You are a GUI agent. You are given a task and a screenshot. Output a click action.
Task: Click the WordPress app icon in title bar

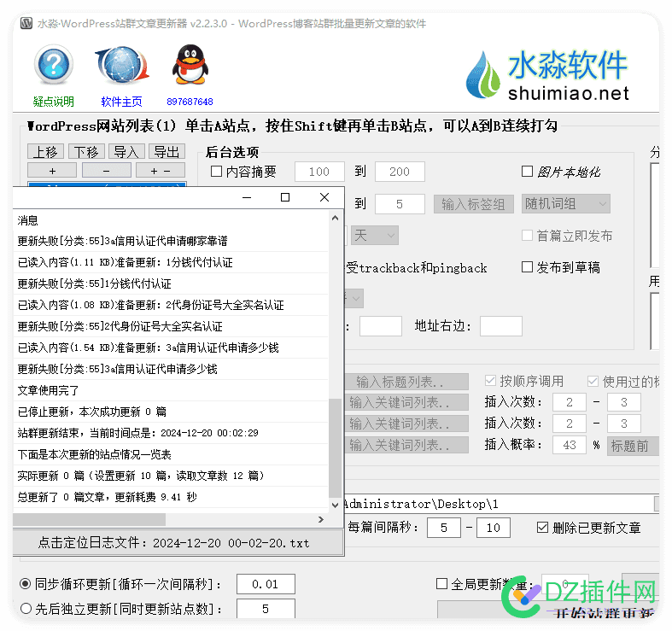(26, 23)
